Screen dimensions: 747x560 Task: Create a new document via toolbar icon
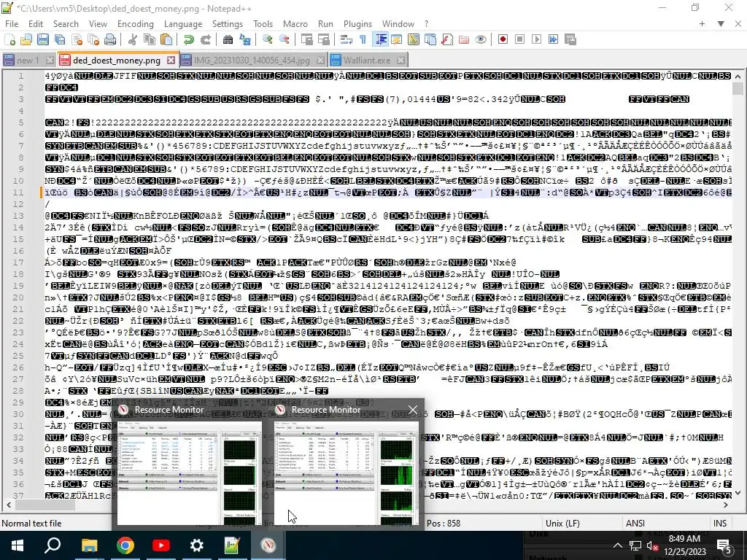pos(10,39)
